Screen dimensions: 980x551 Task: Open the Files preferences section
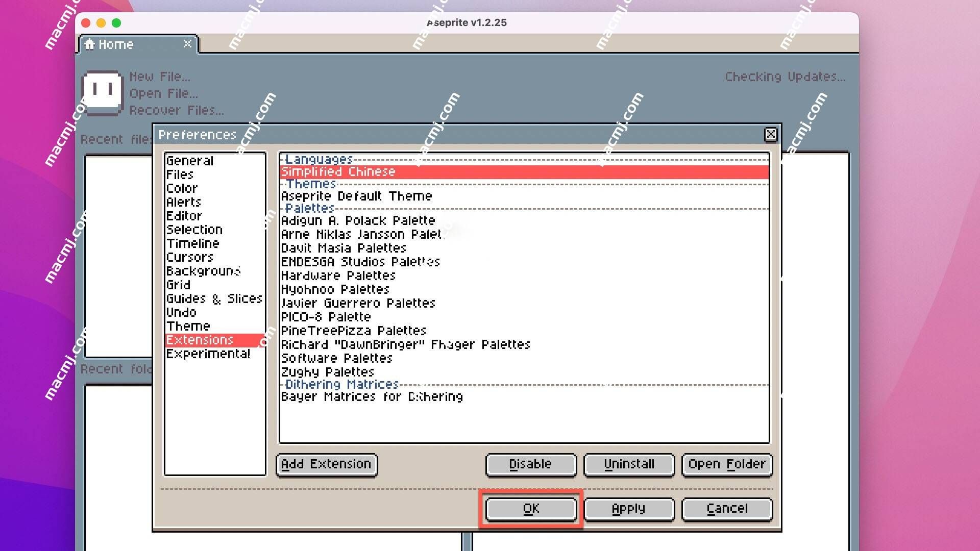[215, 174]
